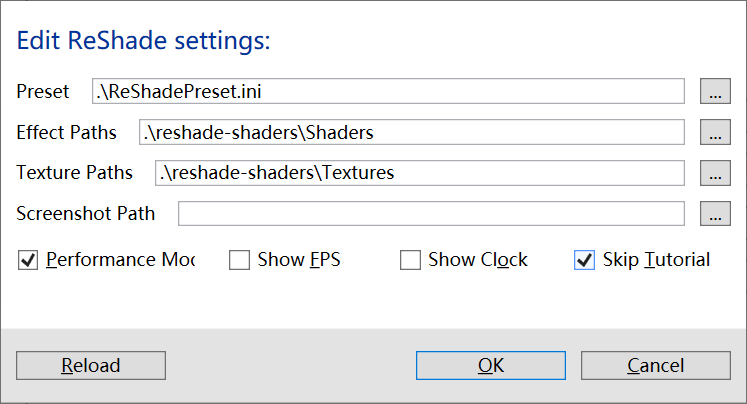Screen dimensions: 747x404
Task: Click the Texture Paths input field
Action: point(419,173)
